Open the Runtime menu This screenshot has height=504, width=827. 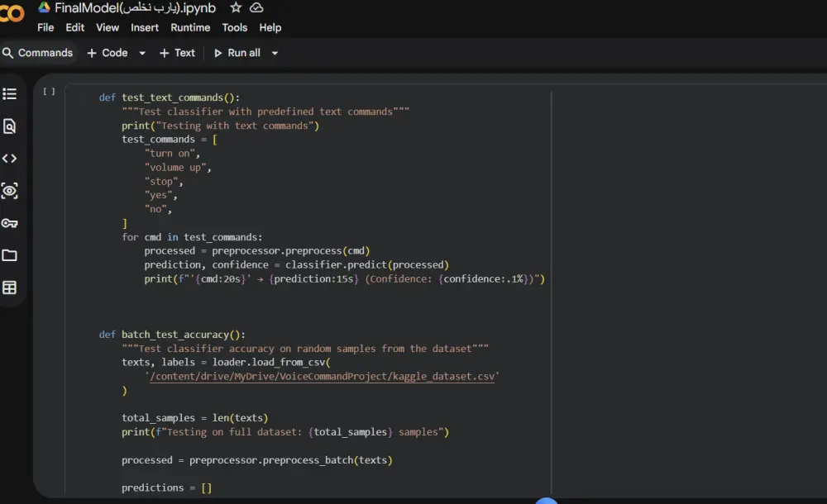[190, 27]
